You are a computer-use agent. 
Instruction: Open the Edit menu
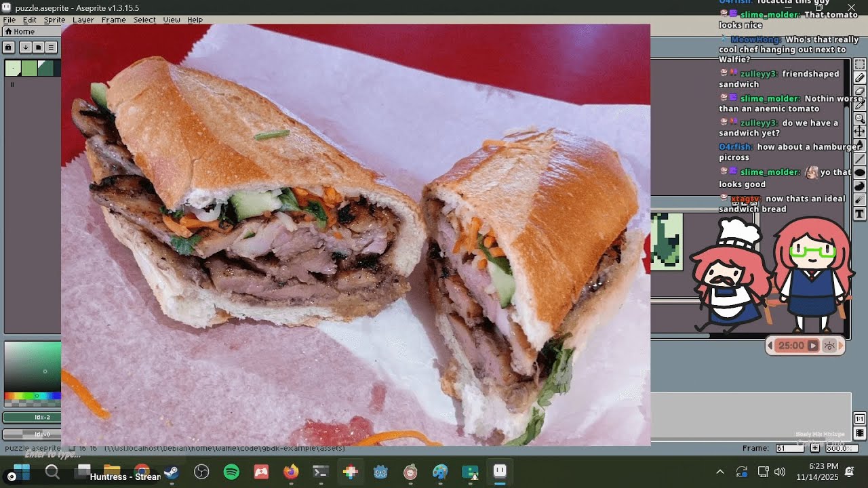pyautogui.click(x=30, y=20)
